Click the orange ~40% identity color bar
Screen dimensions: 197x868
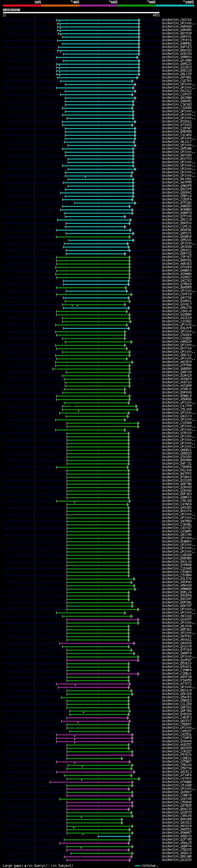click(x=60, y=6)
